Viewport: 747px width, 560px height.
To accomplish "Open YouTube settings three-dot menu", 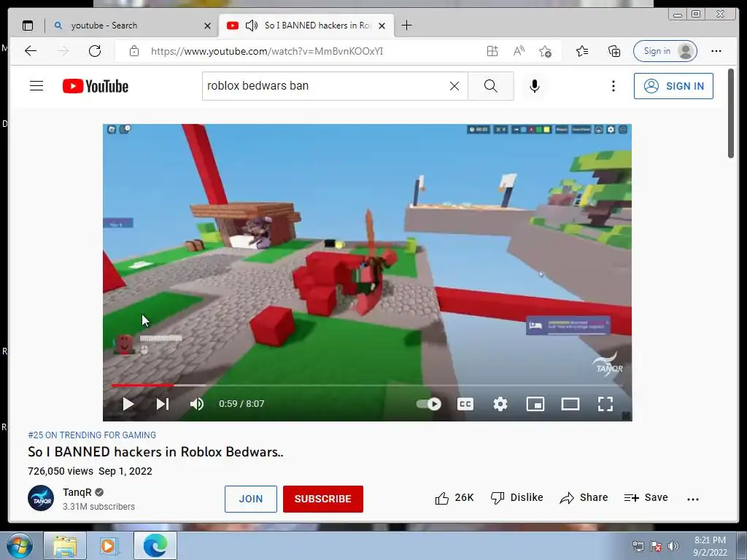I will pyautogui.click(x=613, y=86).
